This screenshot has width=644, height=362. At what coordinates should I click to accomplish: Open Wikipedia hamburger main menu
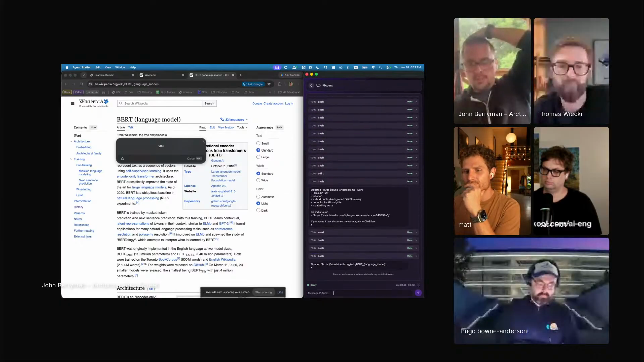click(x=72, y=103)
